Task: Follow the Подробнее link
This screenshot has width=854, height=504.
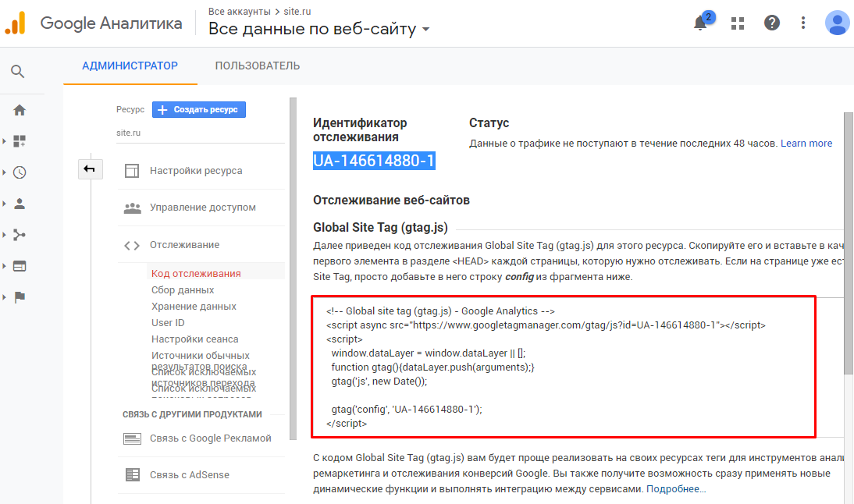Action: tap(676, 488)
